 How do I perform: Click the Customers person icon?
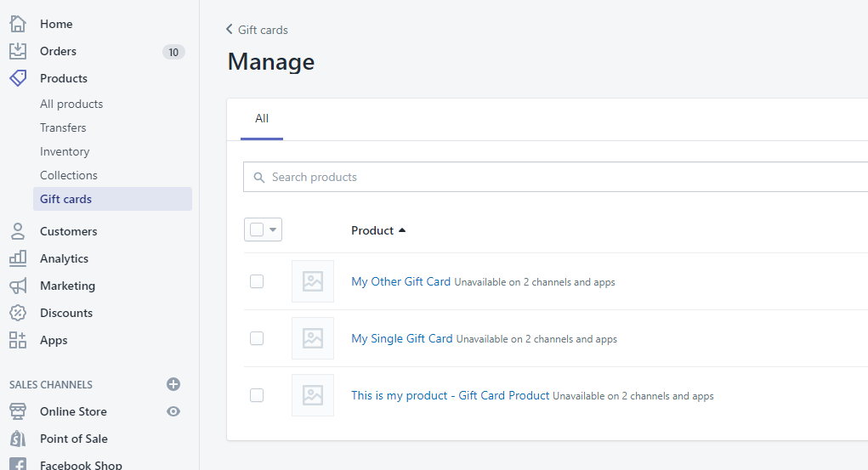pos(18,231)
